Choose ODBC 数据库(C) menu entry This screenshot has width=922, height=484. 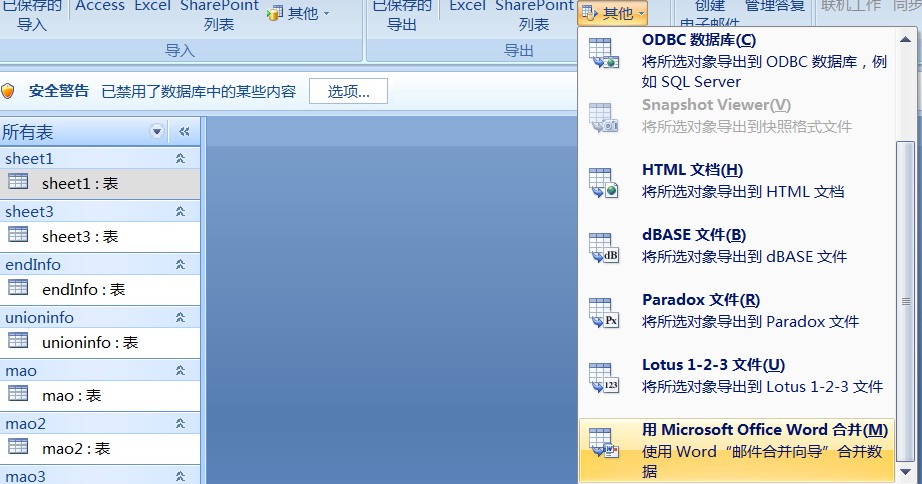click(737, 61)
